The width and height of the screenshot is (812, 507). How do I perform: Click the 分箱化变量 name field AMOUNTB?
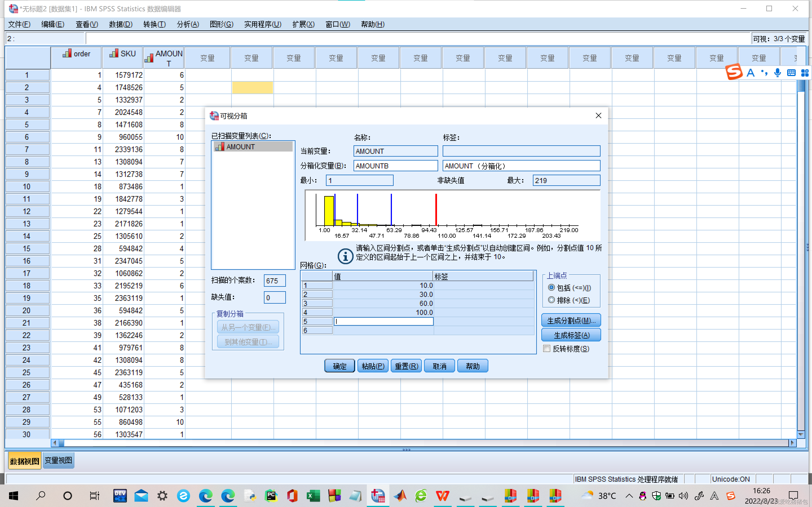tap(395, 166)
